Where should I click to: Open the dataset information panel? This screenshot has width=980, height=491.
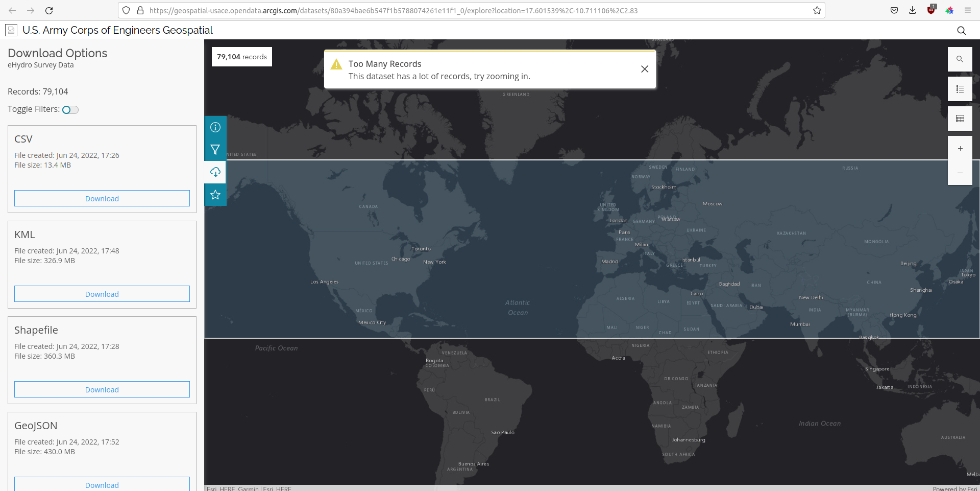[215, 127]
